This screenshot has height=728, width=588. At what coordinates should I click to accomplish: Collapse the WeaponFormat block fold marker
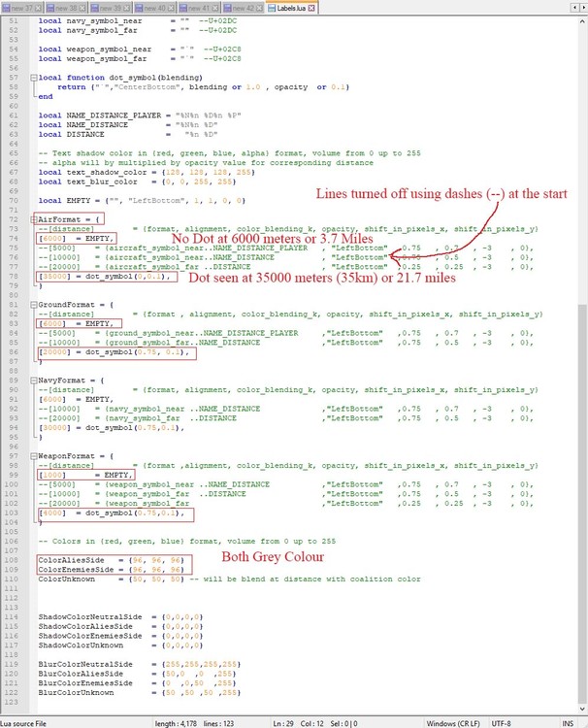coord(33,456)
